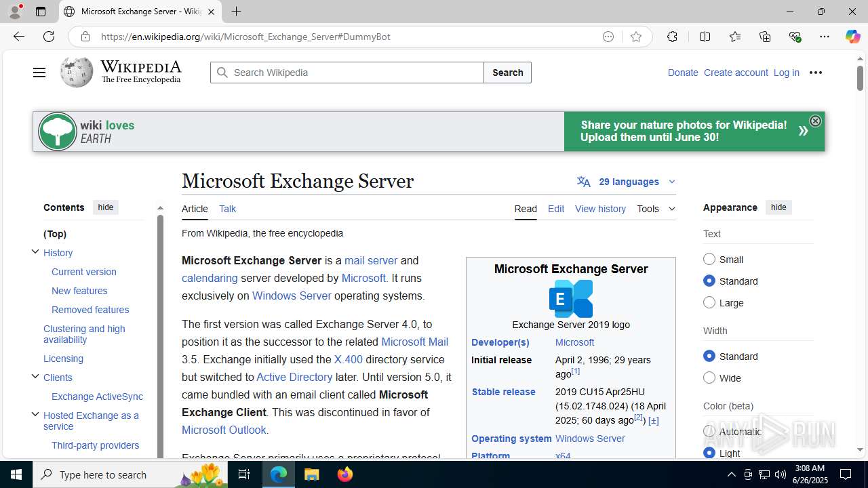Go back with the browser back arrow

(19, 37)
